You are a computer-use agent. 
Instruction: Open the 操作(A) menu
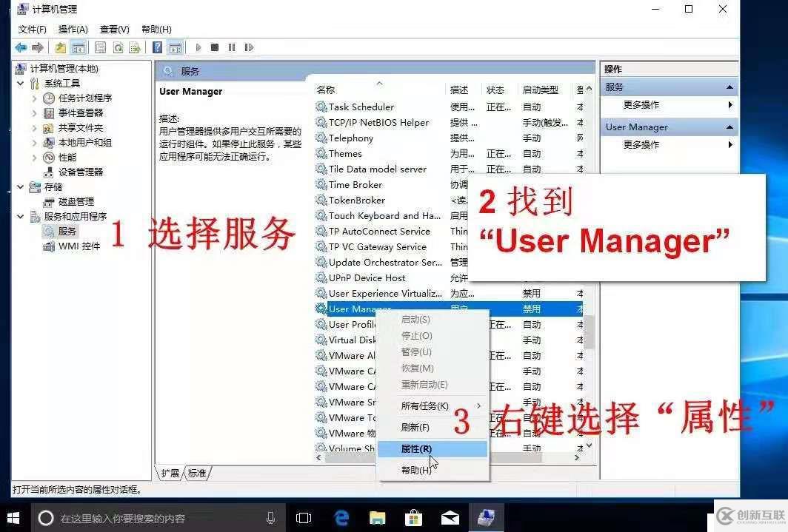(x=72, y=29)
